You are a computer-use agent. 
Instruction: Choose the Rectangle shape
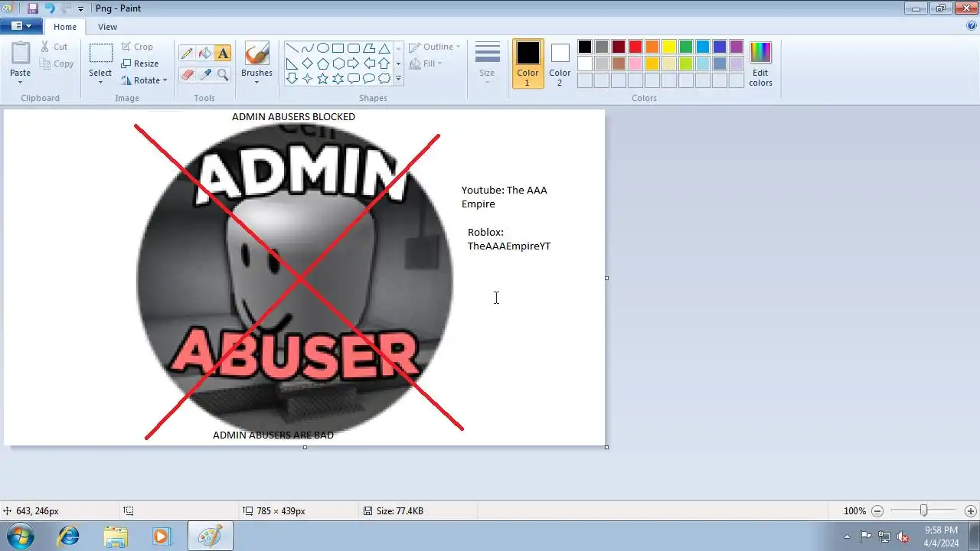point(338,48)
